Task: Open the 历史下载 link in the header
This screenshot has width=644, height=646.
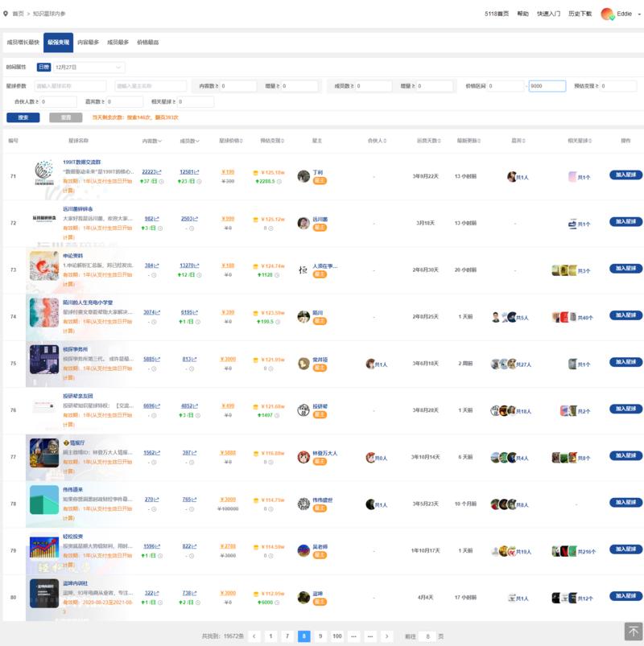Action: click(x=580, y=14)
